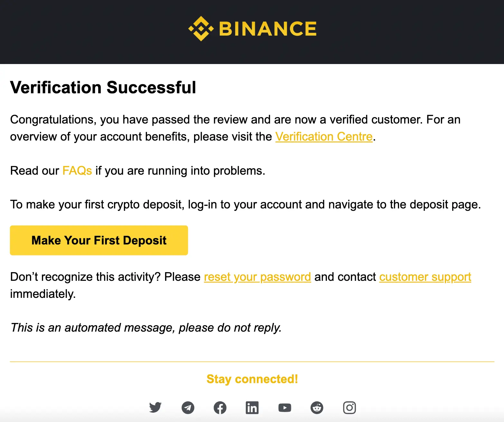504x422 pixels.
Task: Open the YouTube social icon
Action: pyautogui.click(x=285, y=408)
